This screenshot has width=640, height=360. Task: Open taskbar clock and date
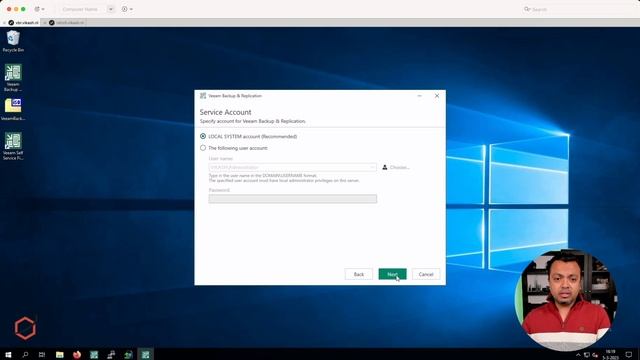(x=610, y=354)
